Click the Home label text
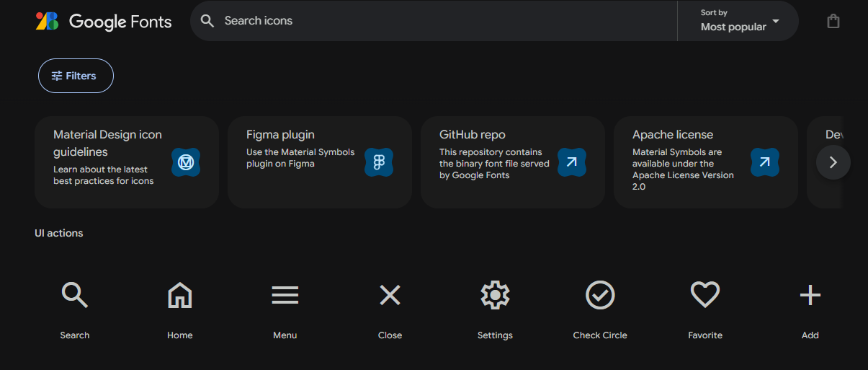Image resolution: width=868 pixels, height=370 pixels. click(x=180, y=335)
